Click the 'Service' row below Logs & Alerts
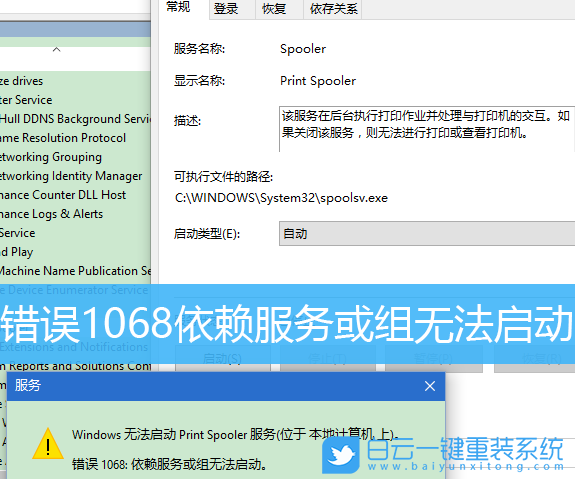The width and height of the screenshot is (575, 479). 75,233
